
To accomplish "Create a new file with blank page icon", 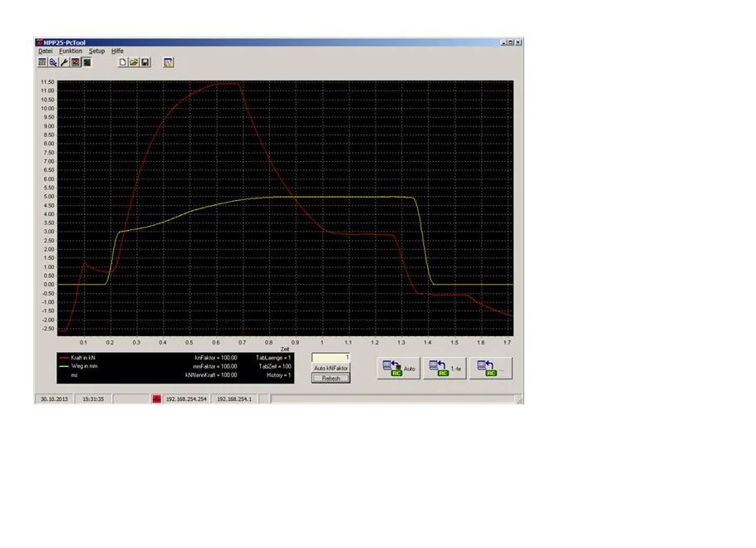I will tap(123, 62).
